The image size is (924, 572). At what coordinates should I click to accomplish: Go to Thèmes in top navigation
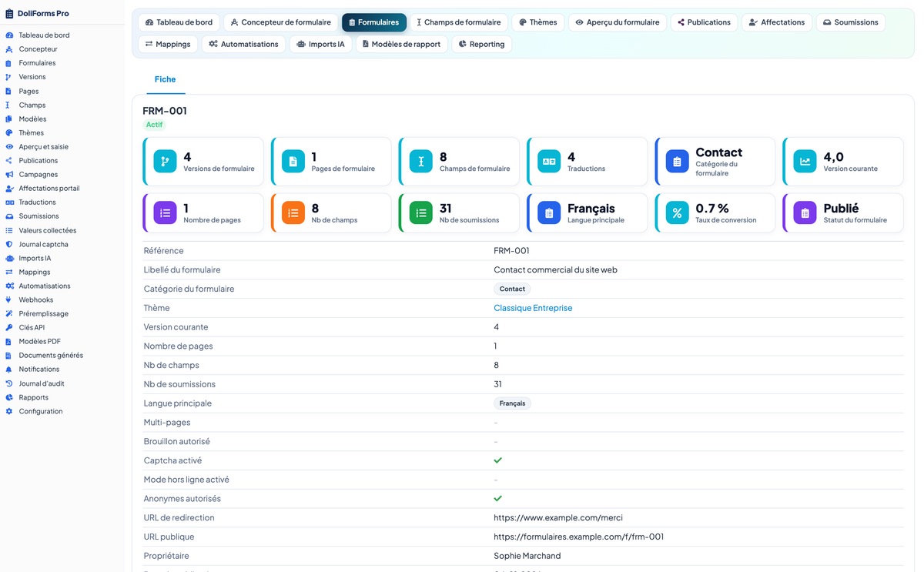tap(538, 22)
